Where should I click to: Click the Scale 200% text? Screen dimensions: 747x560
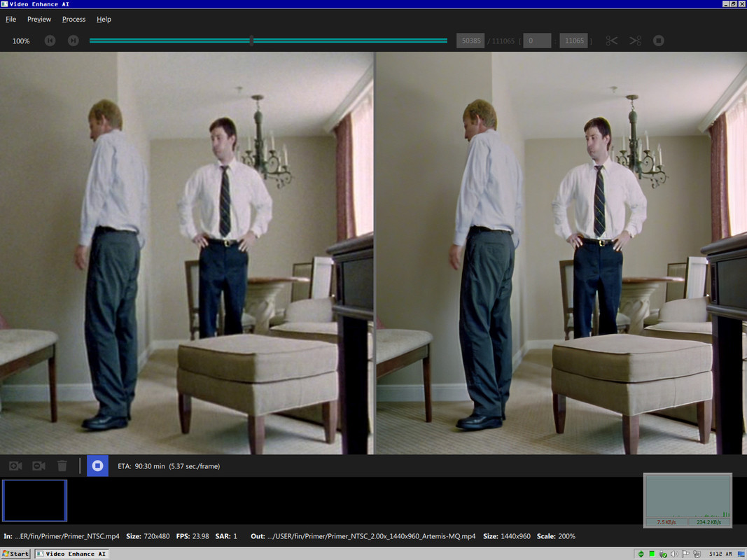click(556, 536)
